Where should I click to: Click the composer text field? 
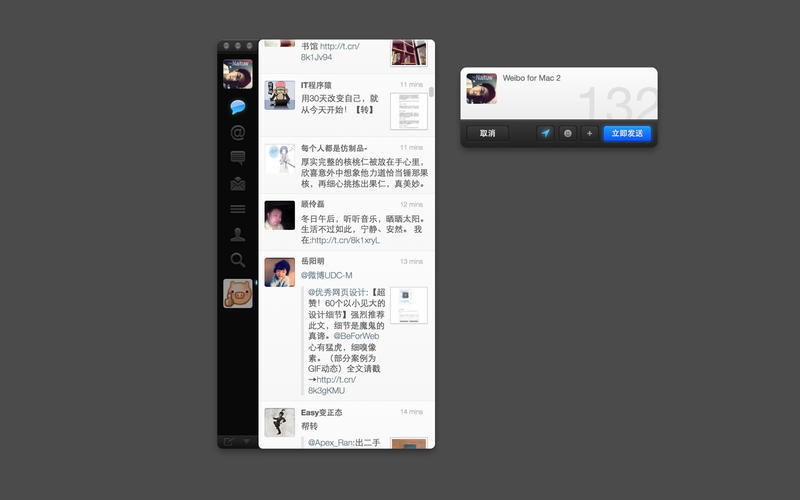[x=577, y=93]
